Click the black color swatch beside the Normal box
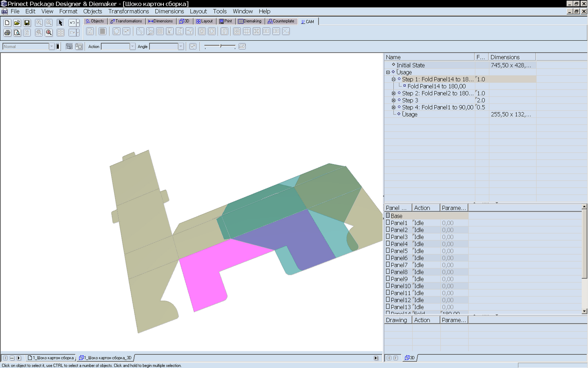Screen dimensions: 588x368 (58, 46)
